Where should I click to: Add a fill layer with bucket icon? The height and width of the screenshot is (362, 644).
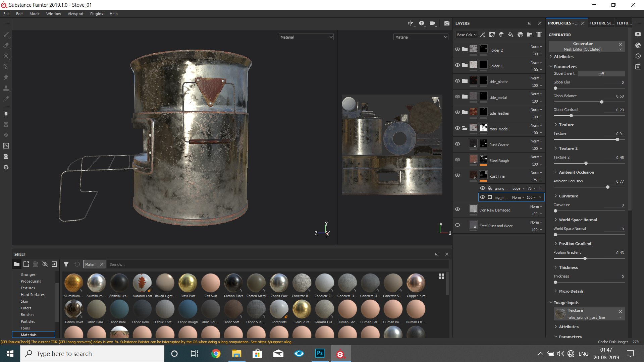[x=511, y=35]
